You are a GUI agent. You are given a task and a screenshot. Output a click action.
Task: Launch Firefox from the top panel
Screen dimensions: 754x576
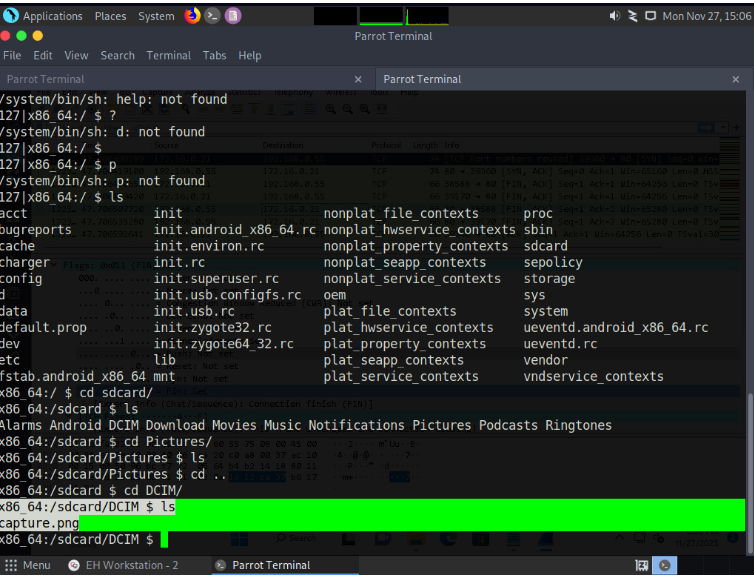(192, 16)
